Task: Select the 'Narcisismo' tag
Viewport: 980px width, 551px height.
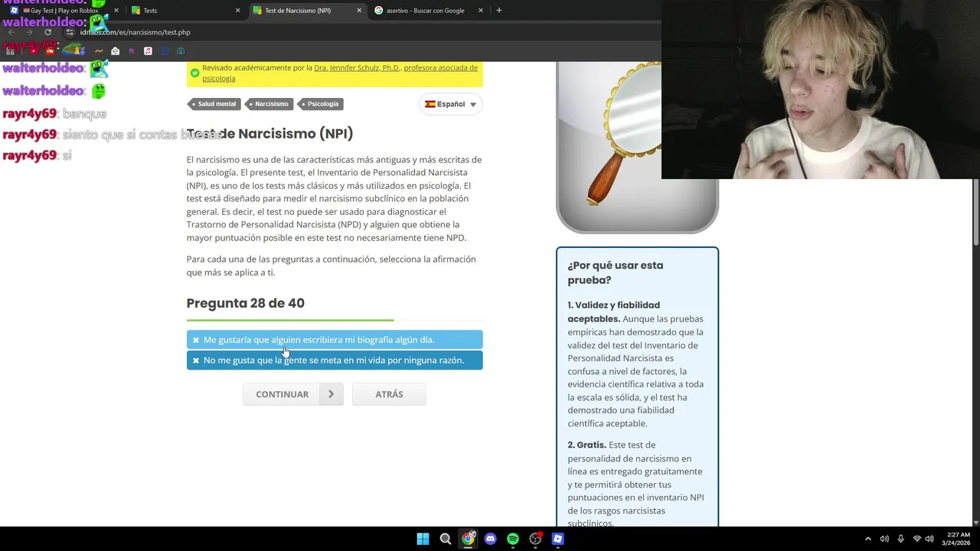Action: [269, 104]
